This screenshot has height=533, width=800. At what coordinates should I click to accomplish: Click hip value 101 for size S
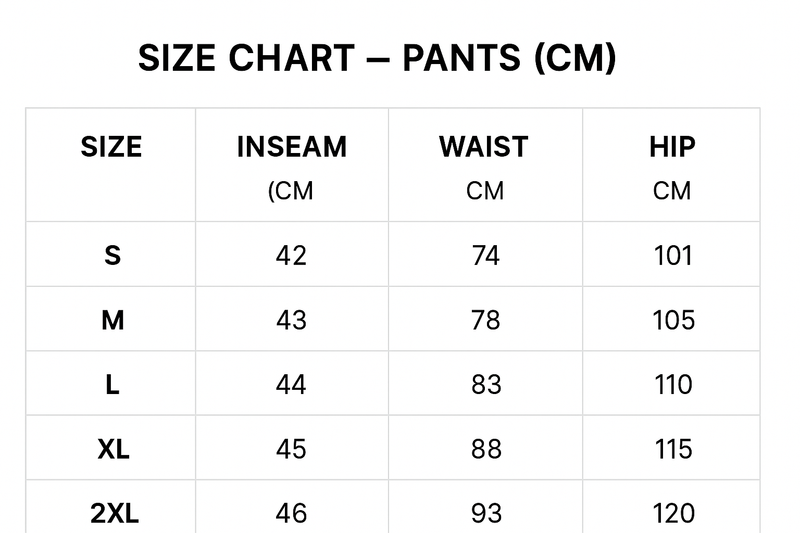coord(673,256)
